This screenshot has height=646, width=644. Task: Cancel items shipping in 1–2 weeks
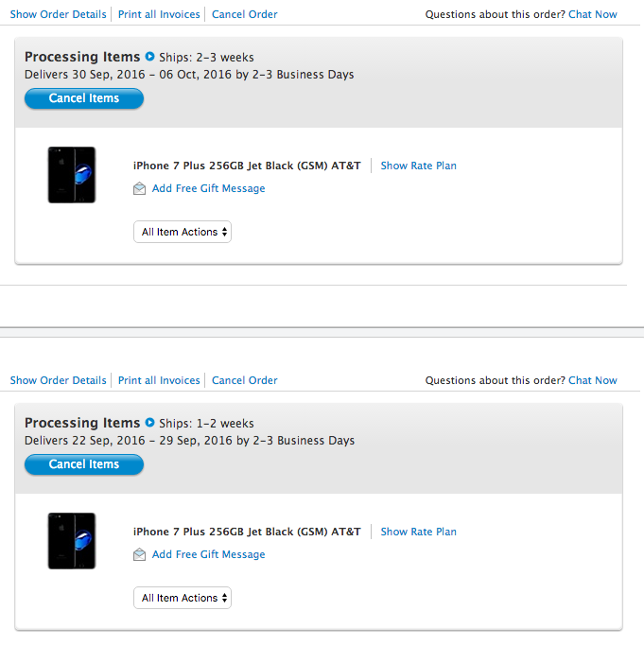pos(84,464)
